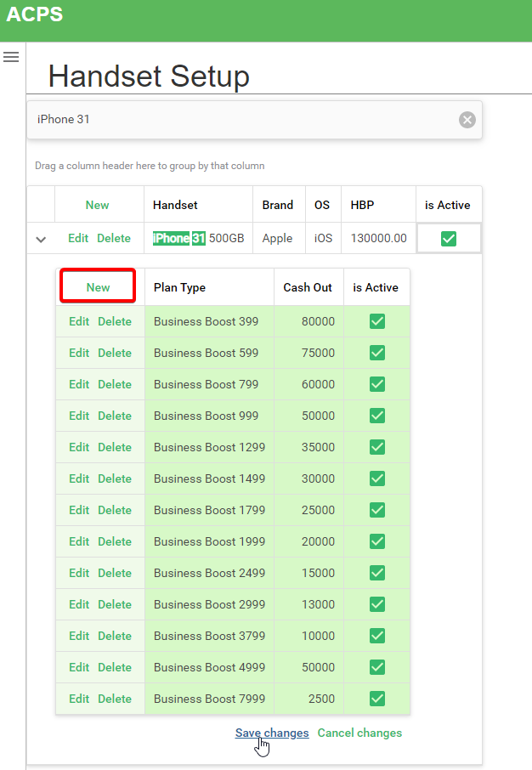Toggle is Active for Business Boost 7999
This screenshot has width=532, height=770.
[x=377, y=699]
